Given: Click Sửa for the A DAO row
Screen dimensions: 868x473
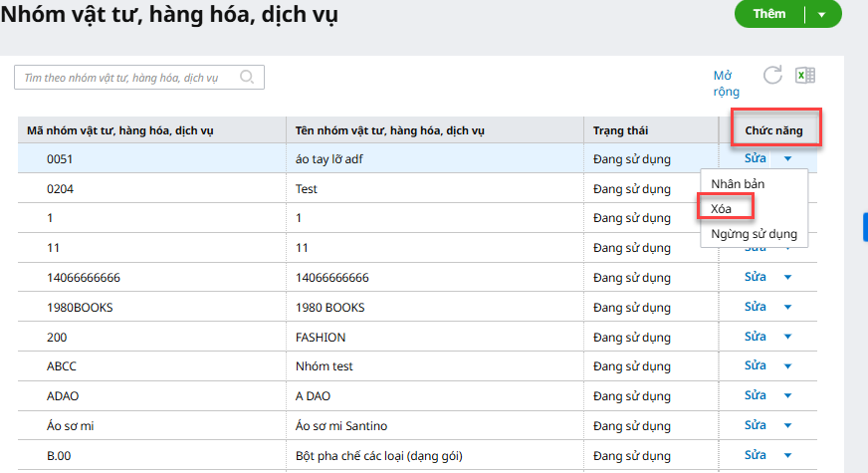Looking at the screenshot, I should click(x=756, y=396).
